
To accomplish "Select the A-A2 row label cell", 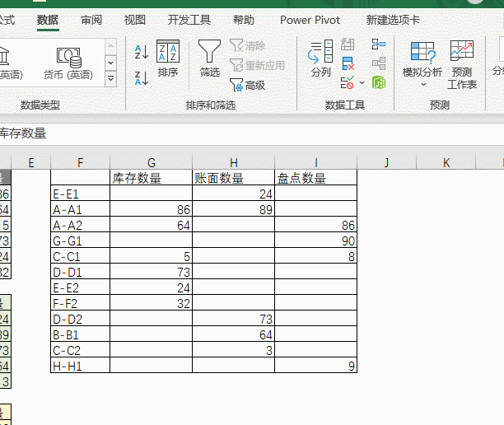I will point(80,225).
